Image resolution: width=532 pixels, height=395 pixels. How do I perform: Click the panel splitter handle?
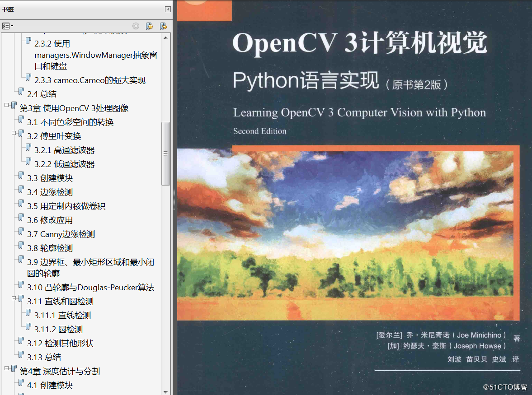pos(174,199)
